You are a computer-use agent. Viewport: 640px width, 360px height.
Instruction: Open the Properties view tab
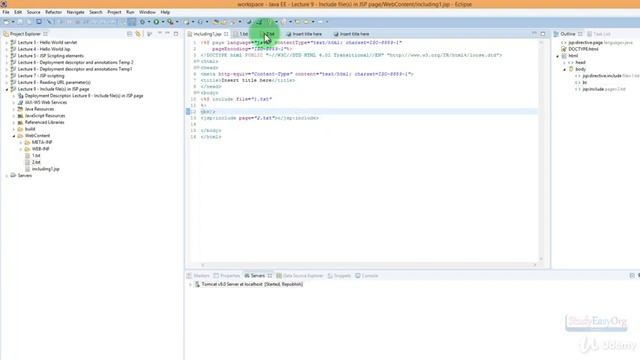pyautogui.click(x=227, y=276)
